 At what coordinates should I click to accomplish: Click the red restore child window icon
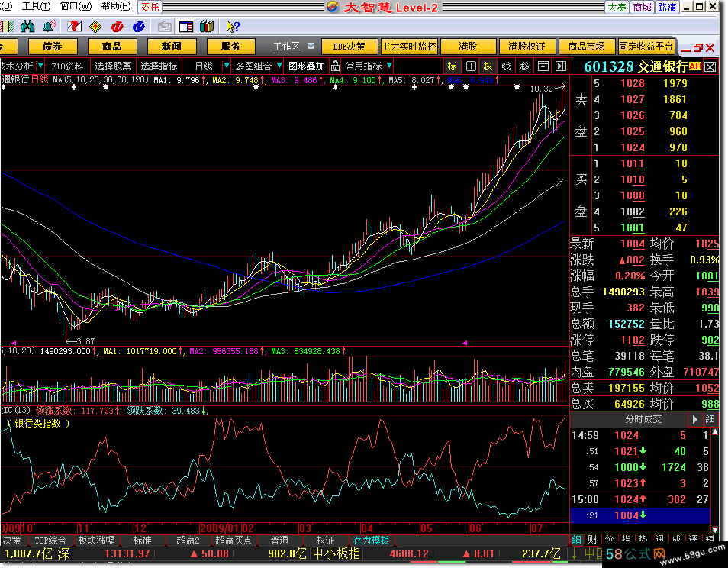698,47
